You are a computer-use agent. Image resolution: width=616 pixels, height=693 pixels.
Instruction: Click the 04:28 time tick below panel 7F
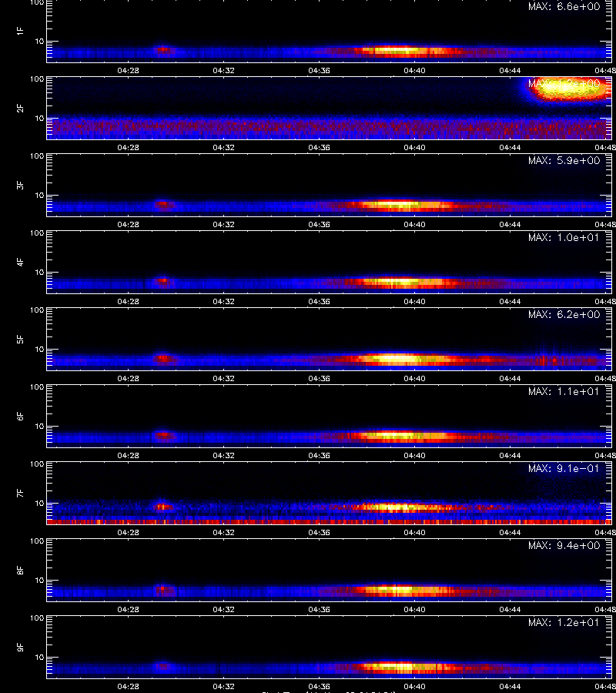(x=128, y=533)
